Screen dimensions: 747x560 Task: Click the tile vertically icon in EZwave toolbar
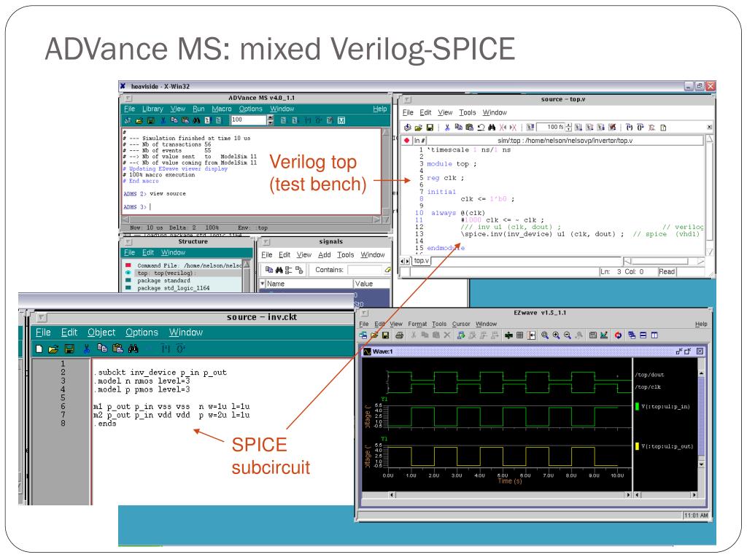point(654,335)
